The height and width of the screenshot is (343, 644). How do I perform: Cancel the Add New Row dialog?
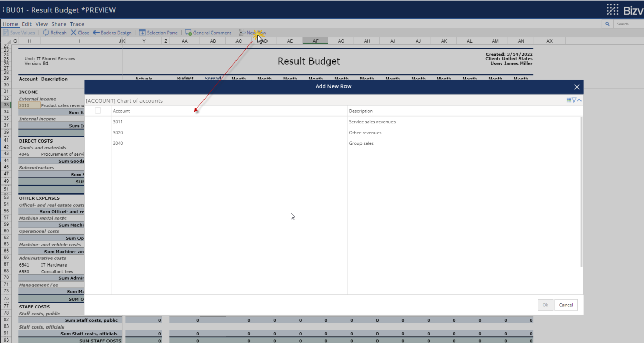pyautogui.click(x=566, y=305)
